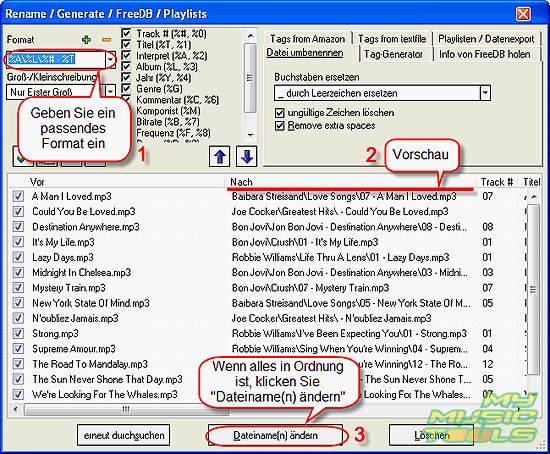The height and width of the screenshot is (454, 550).
Task: Uncheck file Destination Anywhere.mp3
Action: (18, 227)
